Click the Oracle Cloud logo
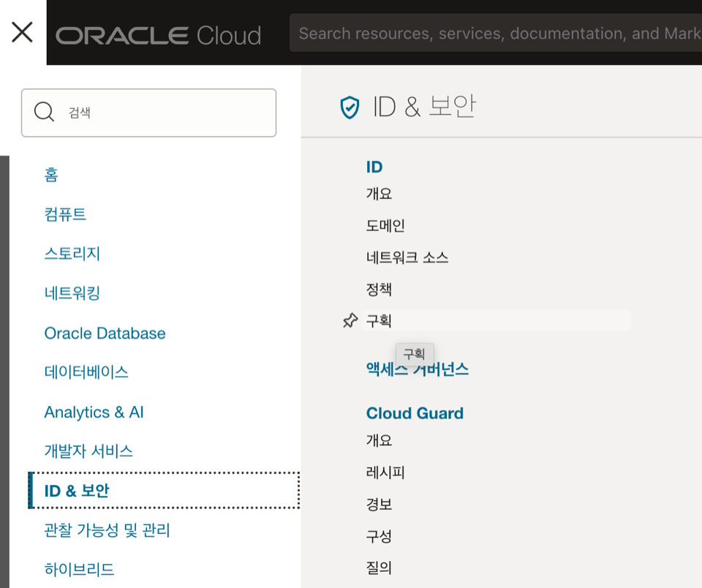This screenshot has height=588, width=702. coord(159,34)
